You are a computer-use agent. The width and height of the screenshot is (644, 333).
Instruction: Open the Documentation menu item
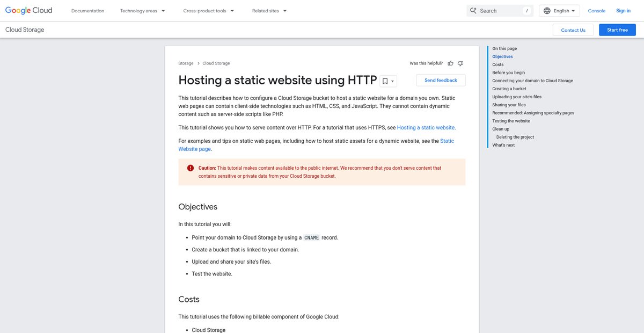(87, 11)
